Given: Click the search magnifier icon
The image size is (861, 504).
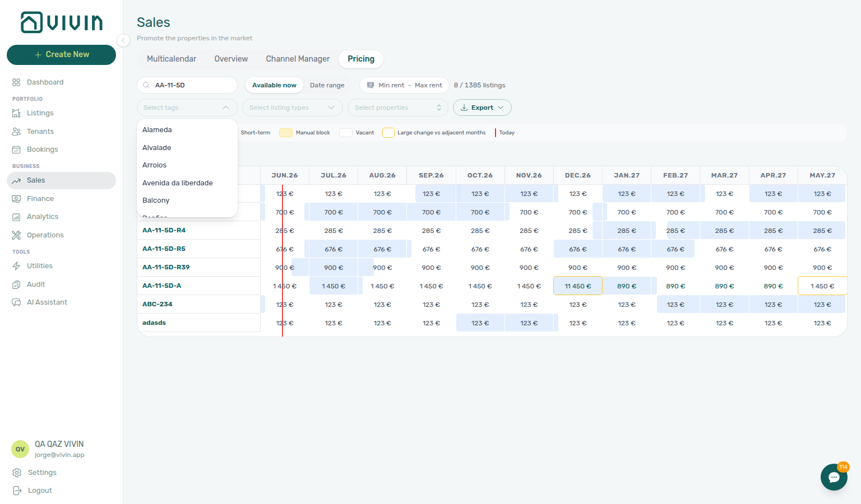Looking at the screenshot, I should point(146,85).
